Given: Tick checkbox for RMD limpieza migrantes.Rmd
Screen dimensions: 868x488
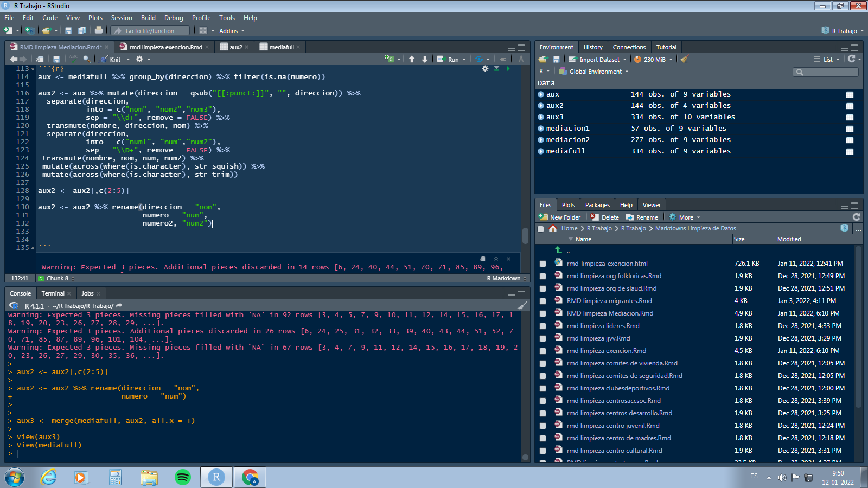Looking at the screenshot, I should [542, 301].
